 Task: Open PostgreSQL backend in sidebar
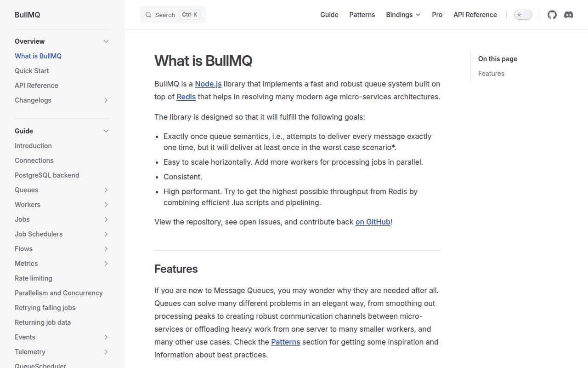pos(47,175)
